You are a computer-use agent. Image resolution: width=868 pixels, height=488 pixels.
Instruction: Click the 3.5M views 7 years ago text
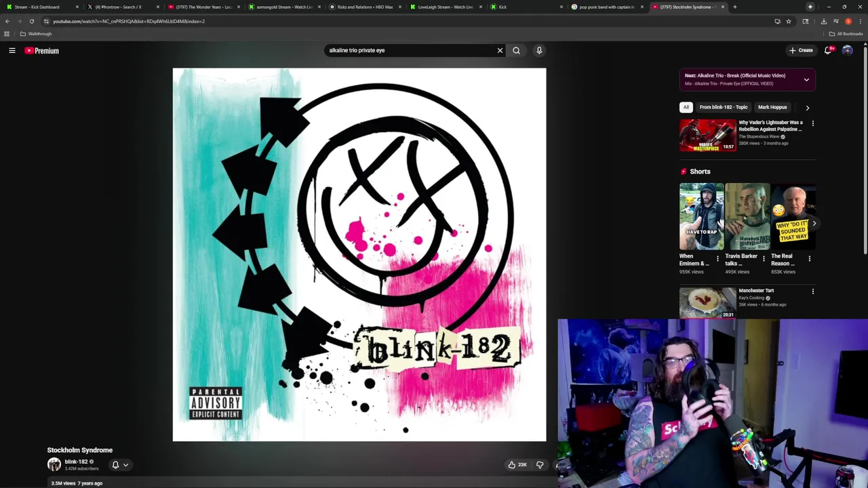point(77,483)
